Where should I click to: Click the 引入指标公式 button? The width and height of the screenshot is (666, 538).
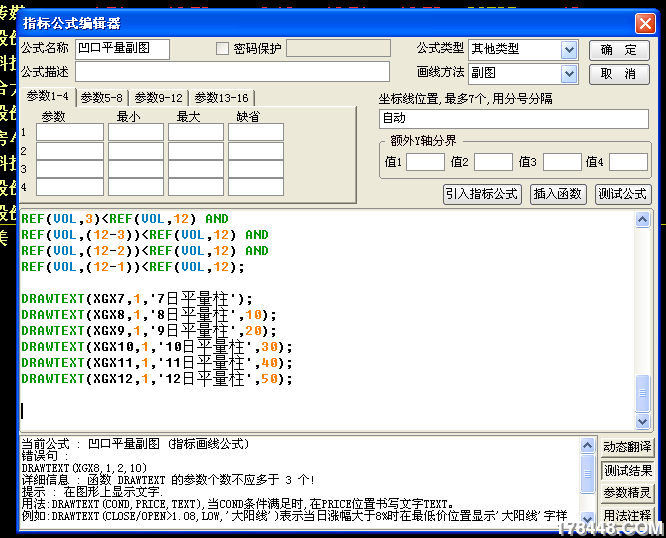[482, 194]
